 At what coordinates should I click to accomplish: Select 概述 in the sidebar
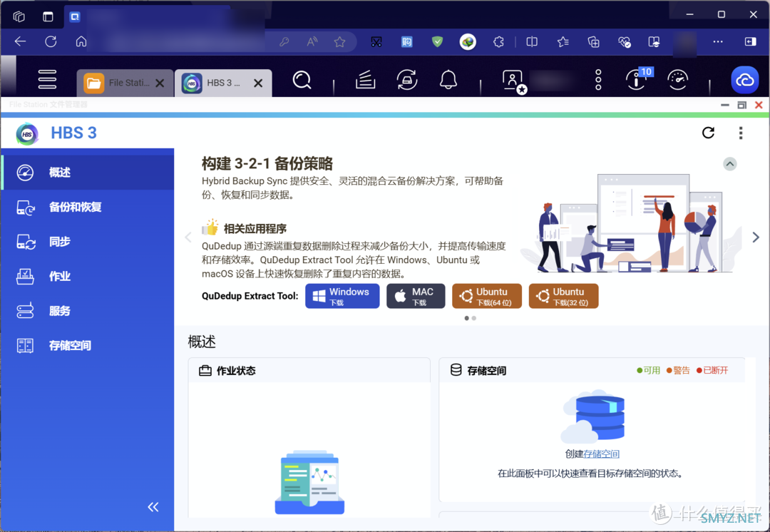[88, 173]
